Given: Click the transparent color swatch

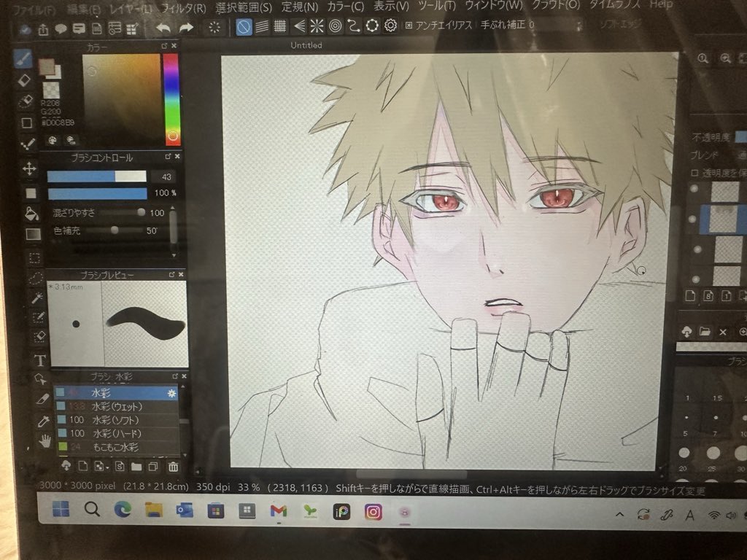Looking at the screenshot, I should 50,90.
